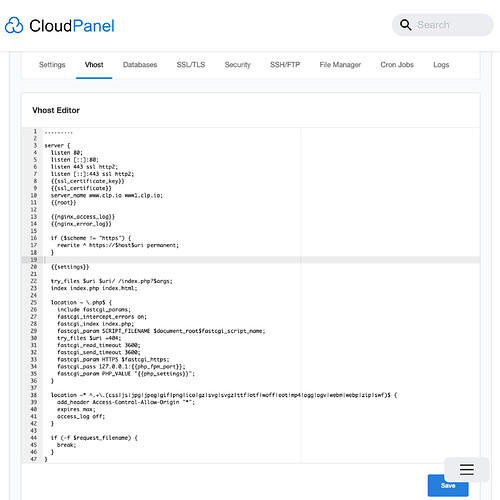Open the Logs tab
Image resolution: width=500 pixels, height=500 pixels.
coord(441,65)
